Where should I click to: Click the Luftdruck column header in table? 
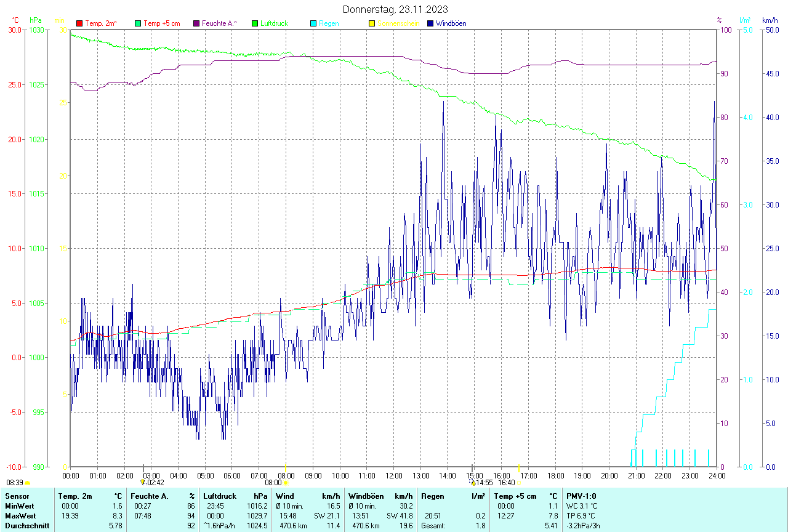point(220,496)
